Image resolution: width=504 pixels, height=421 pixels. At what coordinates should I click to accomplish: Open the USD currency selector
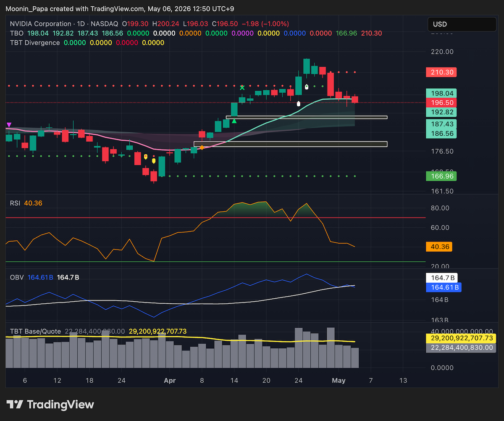pyautogui.click(x=462, y=24)
